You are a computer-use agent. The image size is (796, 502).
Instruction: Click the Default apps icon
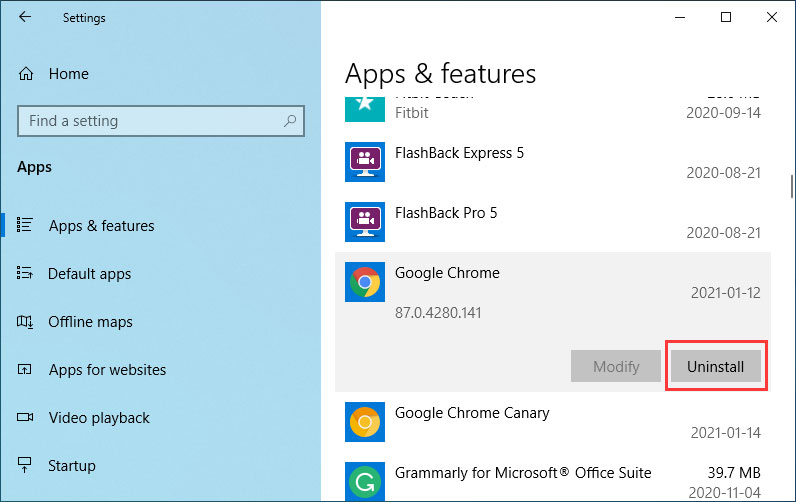24,273
